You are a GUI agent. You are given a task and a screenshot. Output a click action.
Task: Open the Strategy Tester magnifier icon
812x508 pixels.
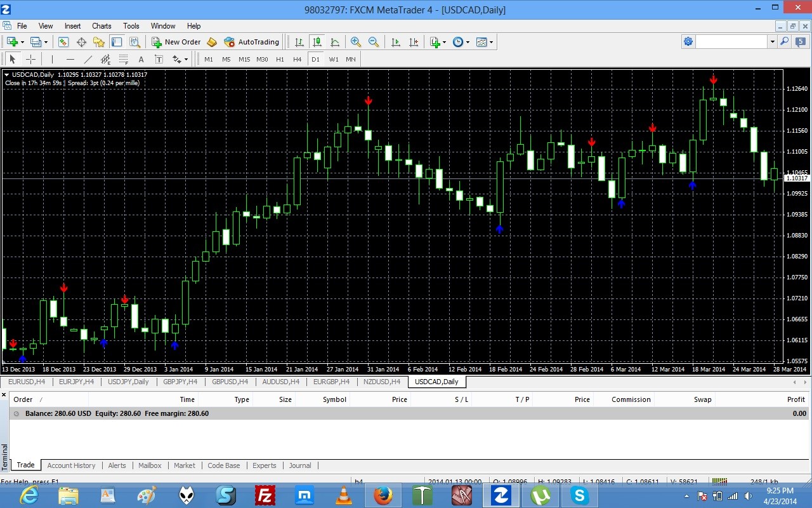[x=134, y=42]
